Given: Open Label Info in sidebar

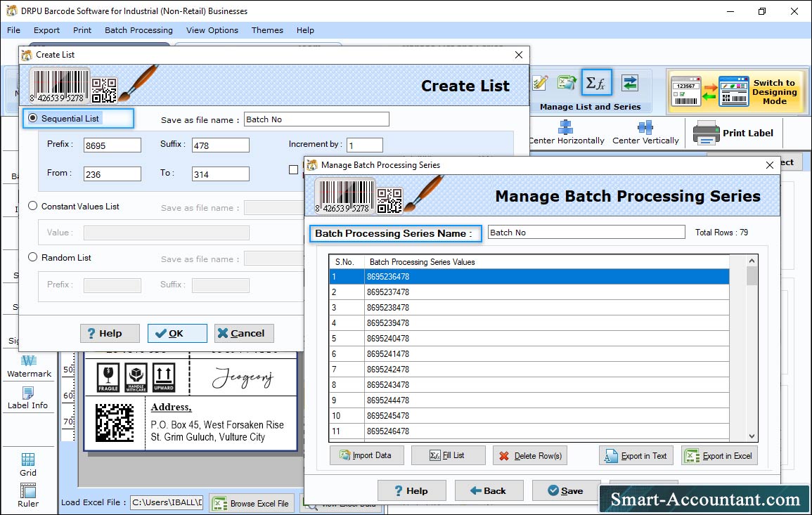Looking at the screenshot, I should pyautogui.click(x=28, y=398).
